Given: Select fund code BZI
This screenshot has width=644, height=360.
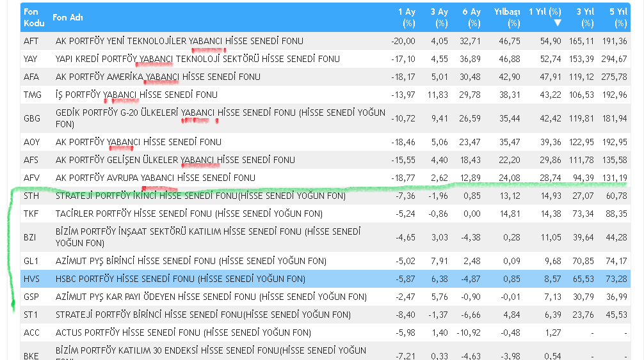Looking at the screenshot, I should (29, 238).
